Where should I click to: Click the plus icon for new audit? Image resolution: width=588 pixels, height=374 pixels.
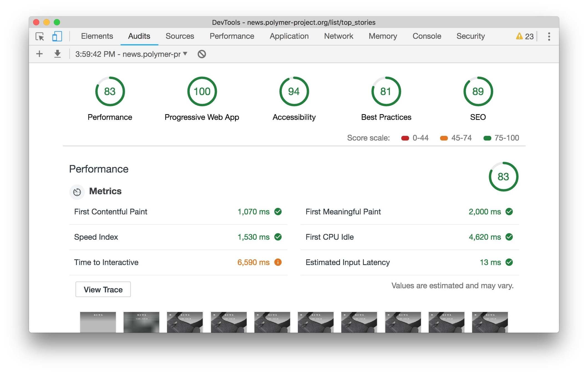(39, 54)
